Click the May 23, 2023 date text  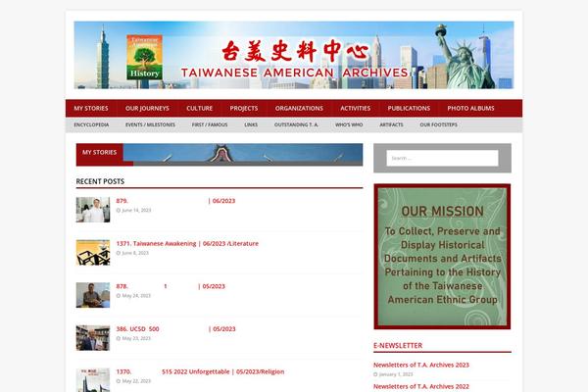[x=136, y=338]
